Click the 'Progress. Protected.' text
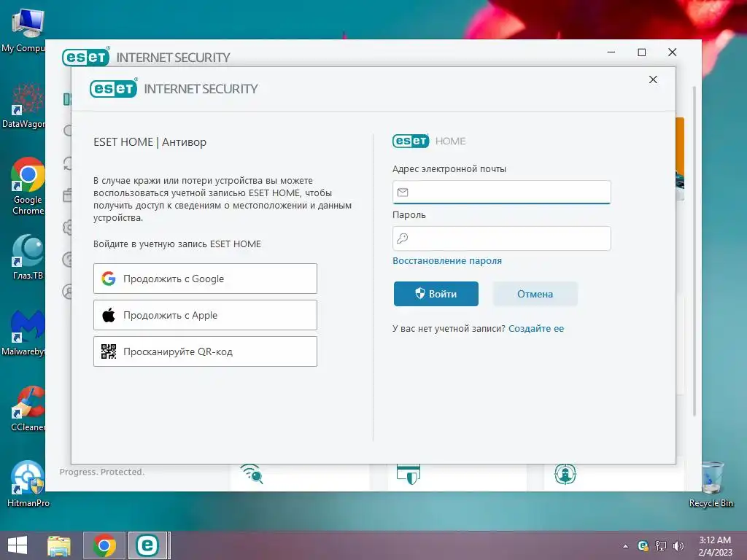 tap(102, 472)
